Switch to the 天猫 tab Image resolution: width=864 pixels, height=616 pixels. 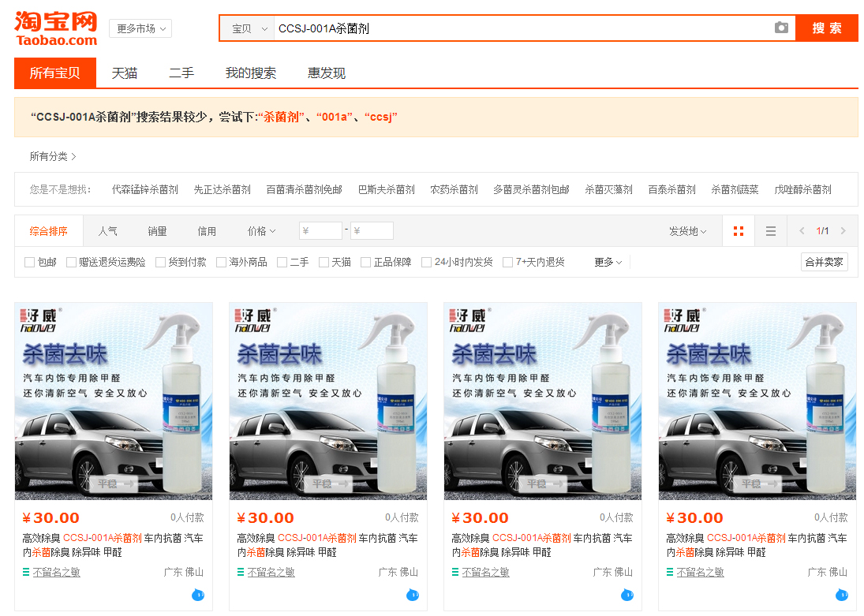[x=125, y=73]
